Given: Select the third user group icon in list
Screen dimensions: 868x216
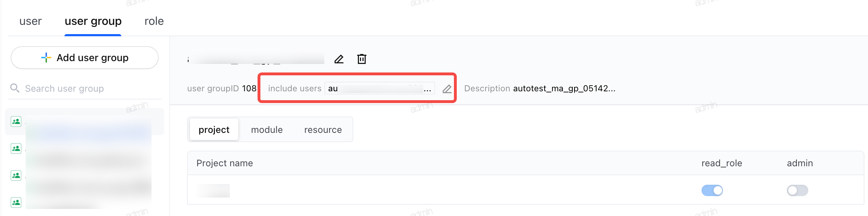Looking at the screenshot, I should 16,175.
